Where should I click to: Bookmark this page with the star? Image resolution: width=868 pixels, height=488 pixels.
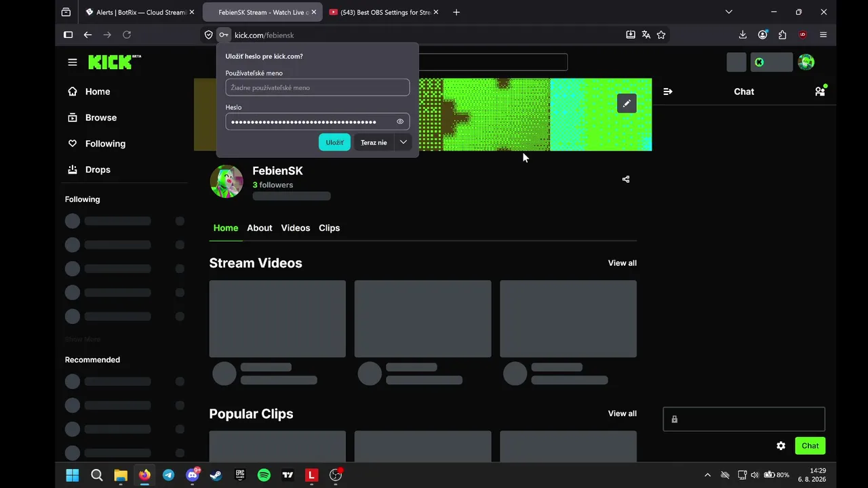(661, 35)
